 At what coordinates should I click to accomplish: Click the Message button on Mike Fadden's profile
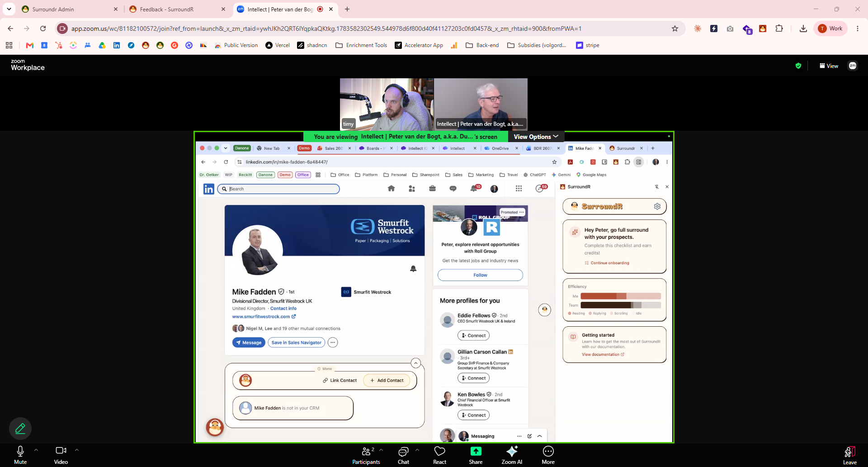(249, 343)
